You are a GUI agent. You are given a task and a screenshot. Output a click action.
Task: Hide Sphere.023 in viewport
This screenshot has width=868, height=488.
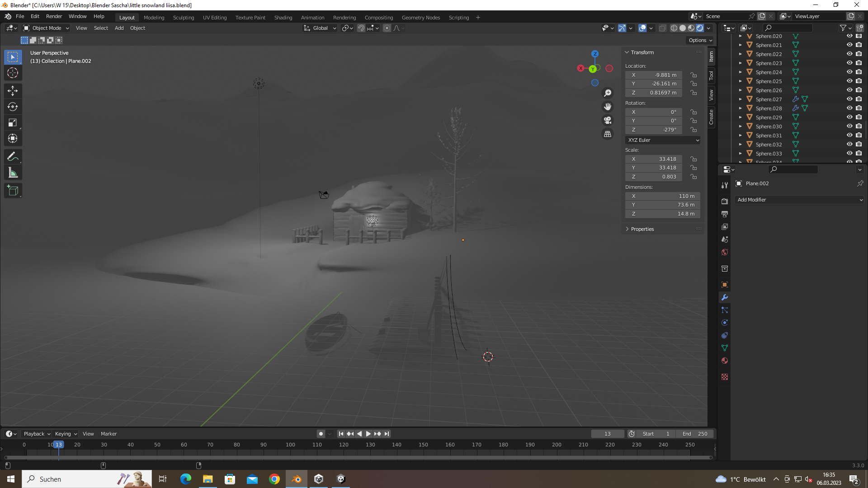pos(849,63)
